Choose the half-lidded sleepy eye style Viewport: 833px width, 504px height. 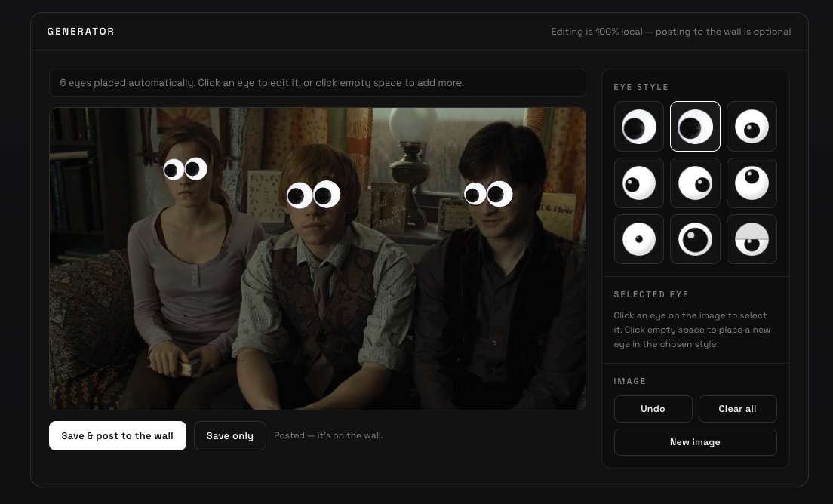click(752, 239)
